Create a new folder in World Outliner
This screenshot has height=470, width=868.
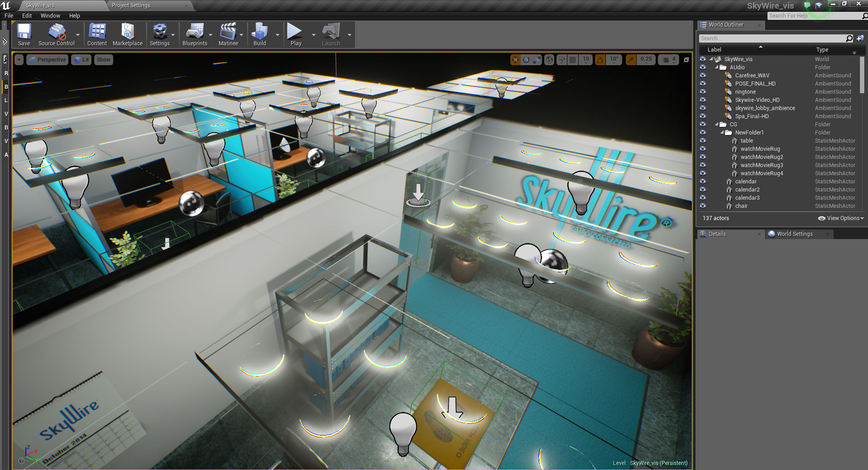click(860, 38)
